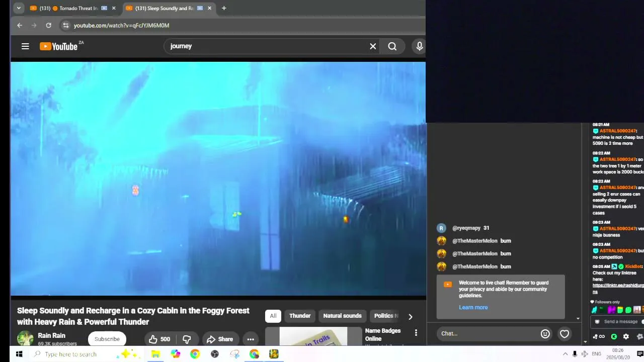Focus the Send a message field

[x=621, y=322]
